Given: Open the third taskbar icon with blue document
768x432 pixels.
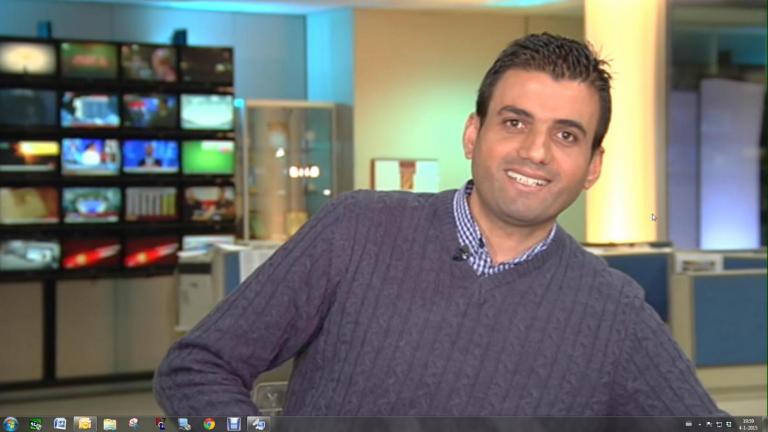Looking at the screenshot, I should point(60,424).
